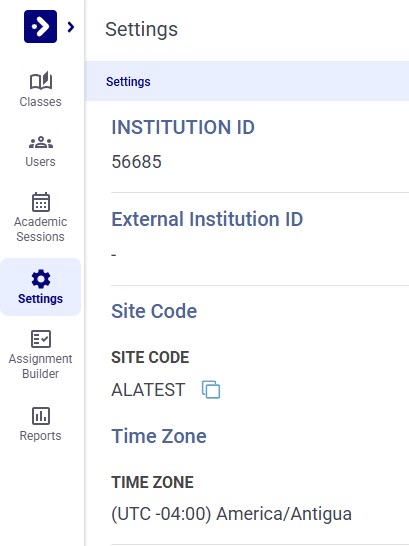Viewport: 409px width, 546px height.
Task: Click the Users sidebar label
Action: pos(40,162)
